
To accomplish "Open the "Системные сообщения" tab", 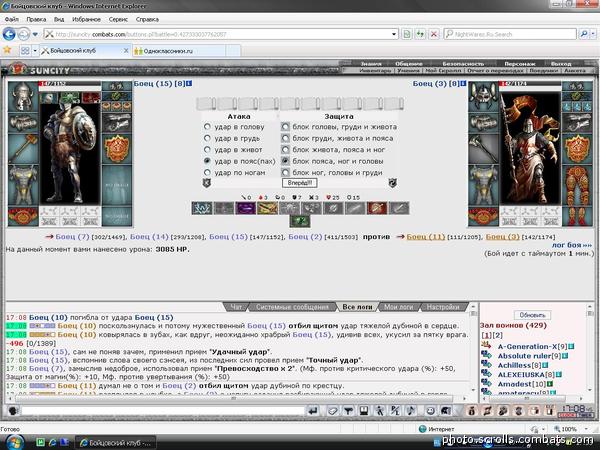I will (x=292, y=307).
